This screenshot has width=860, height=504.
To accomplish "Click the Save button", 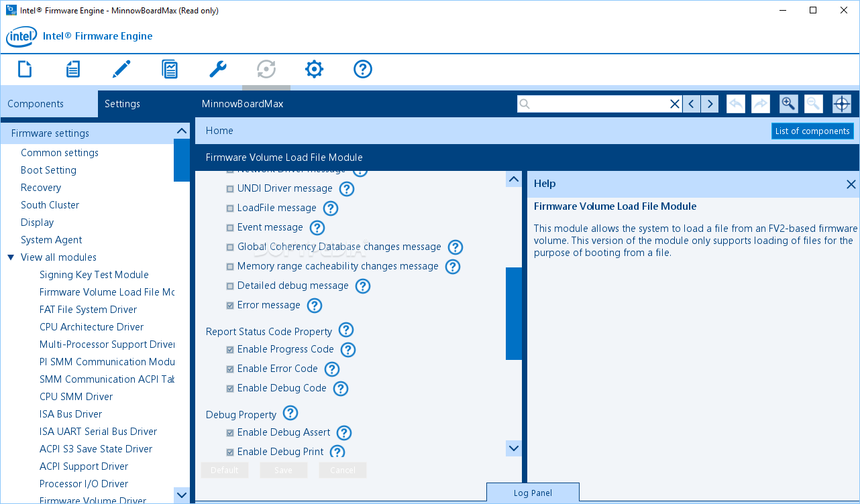I will click(x=284, y=470).
